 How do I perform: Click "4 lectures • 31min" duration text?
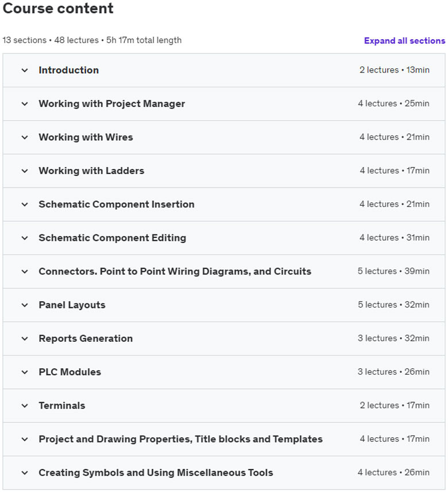coord(393,238)
